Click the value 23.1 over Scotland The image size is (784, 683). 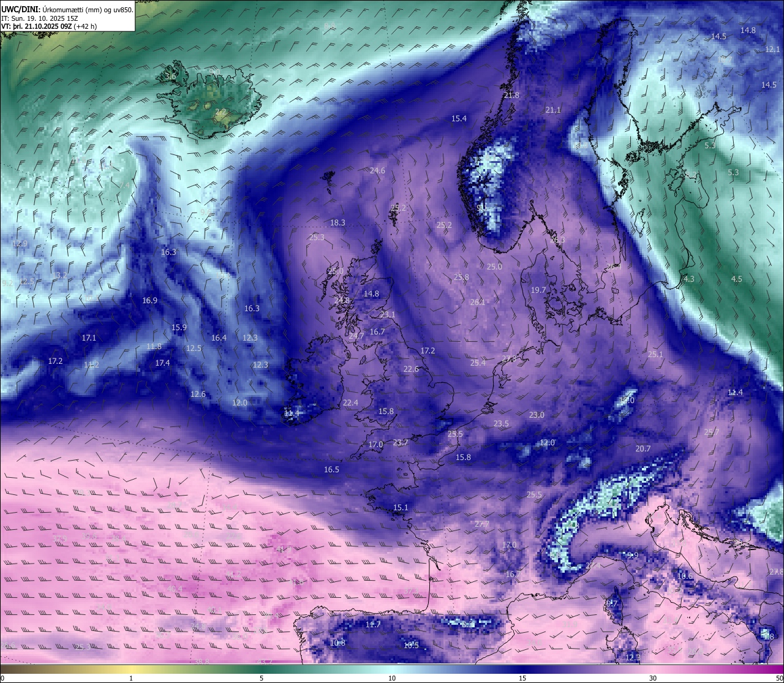[388, 314]
